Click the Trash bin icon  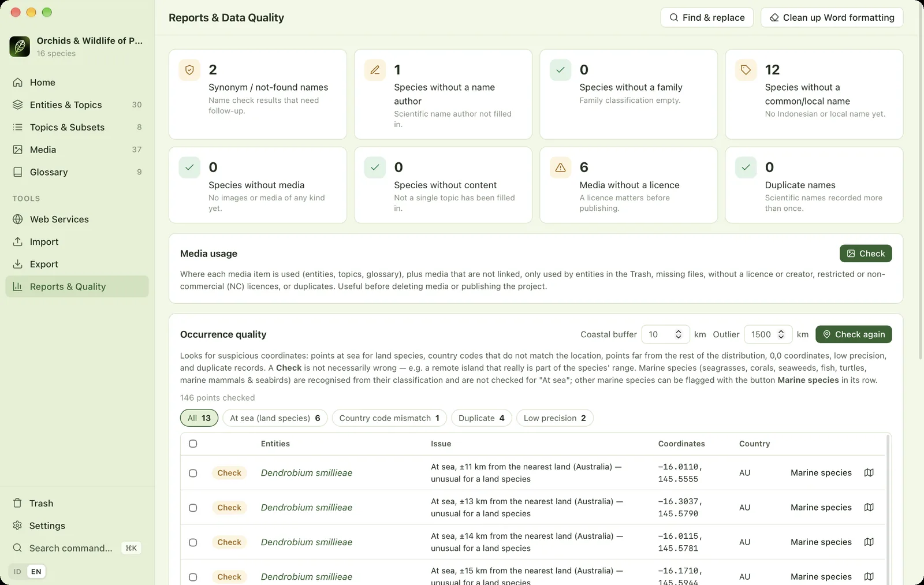(17, 503)
